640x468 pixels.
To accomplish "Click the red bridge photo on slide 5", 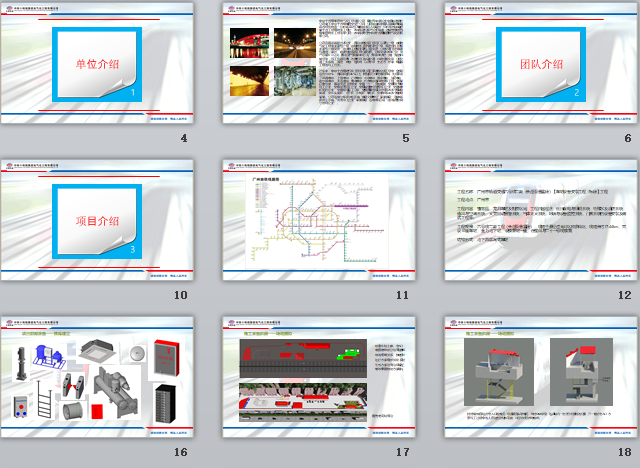I will tap(250, 44).
